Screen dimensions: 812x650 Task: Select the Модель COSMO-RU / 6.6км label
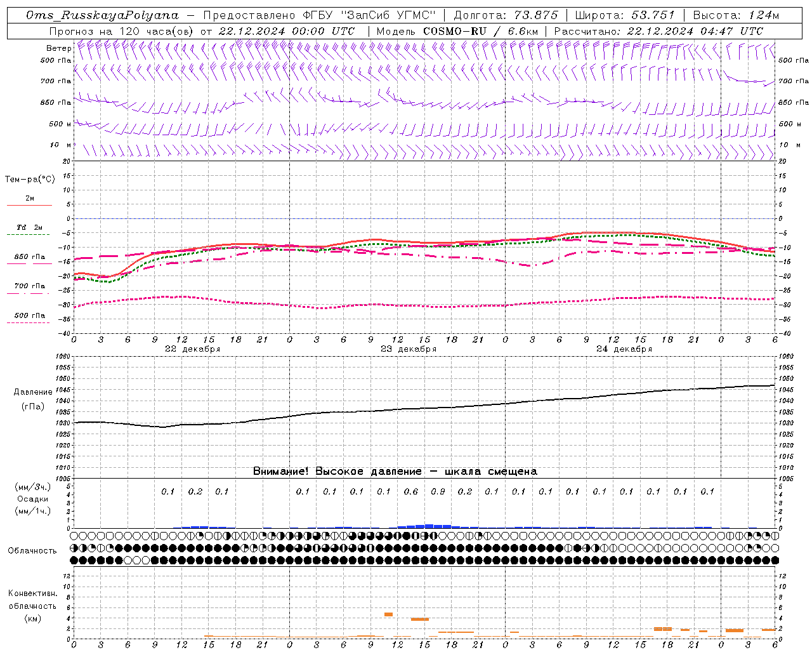[457, 31]
